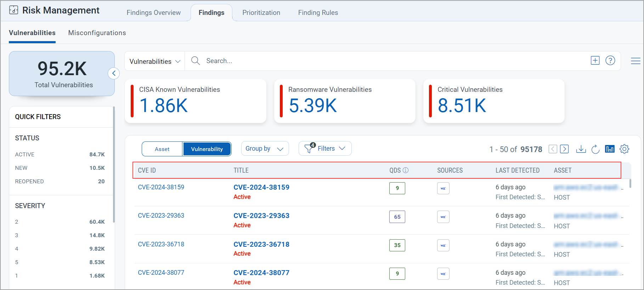Image resolution: width=644 pixels, height=290 pixels.
Task: Open the bold CVE-2023-29363 title link
Action: [x=261, y=216]
